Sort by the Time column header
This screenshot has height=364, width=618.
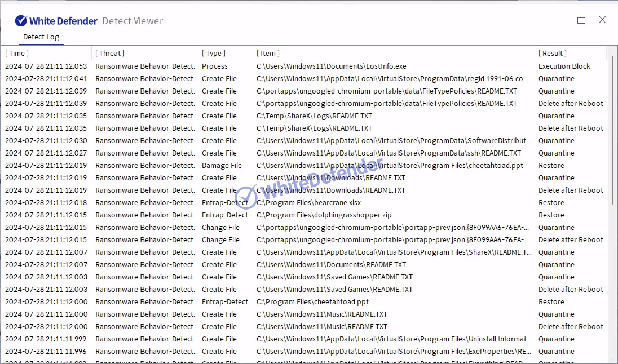point(17,54)
